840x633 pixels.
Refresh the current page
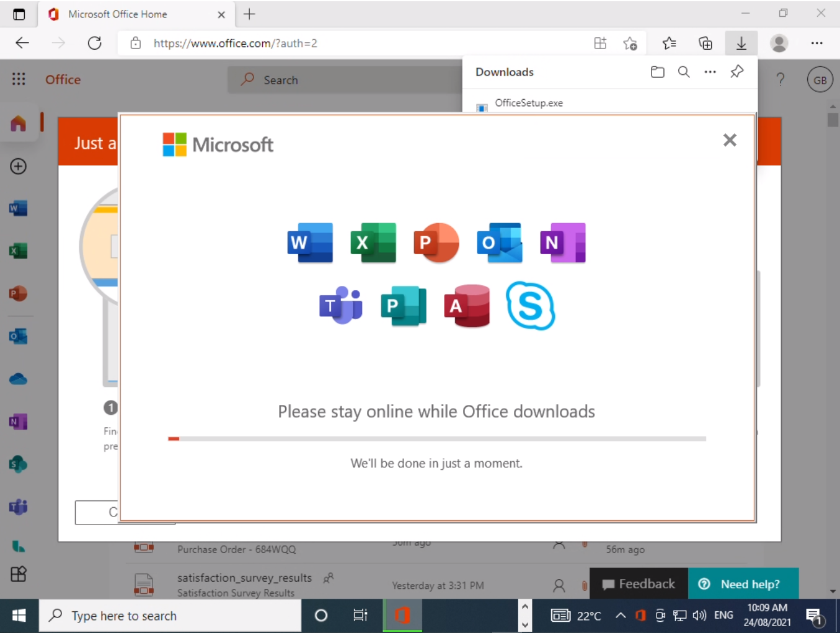tap(94, 43)
